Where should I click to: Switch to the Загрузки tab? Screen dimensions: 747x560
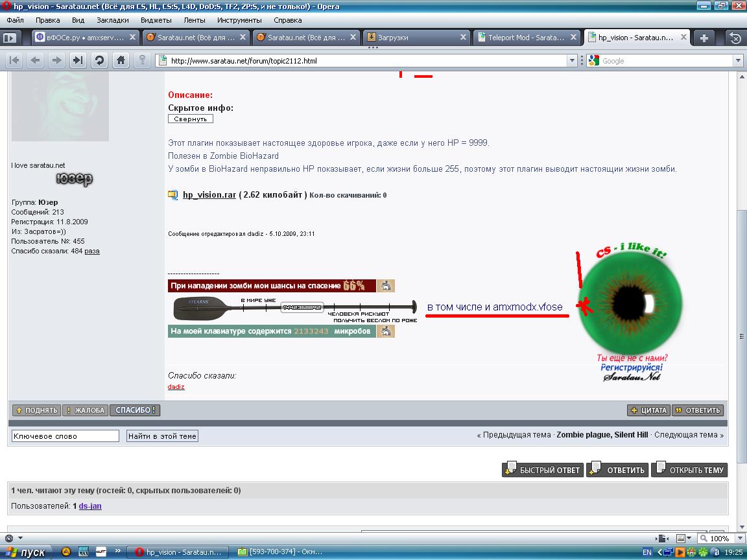point(415,38)
